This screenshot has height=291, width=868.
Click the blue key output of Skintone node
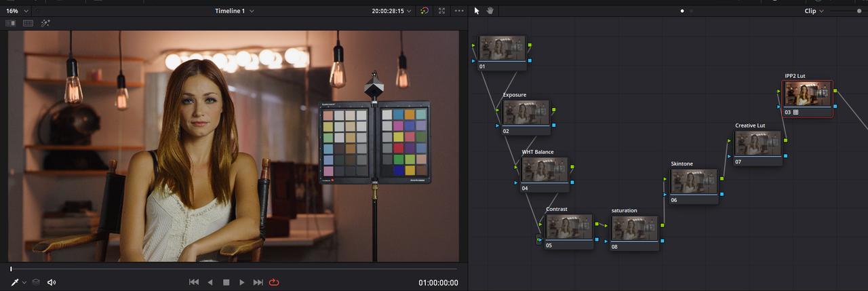[x=722, y=195]
